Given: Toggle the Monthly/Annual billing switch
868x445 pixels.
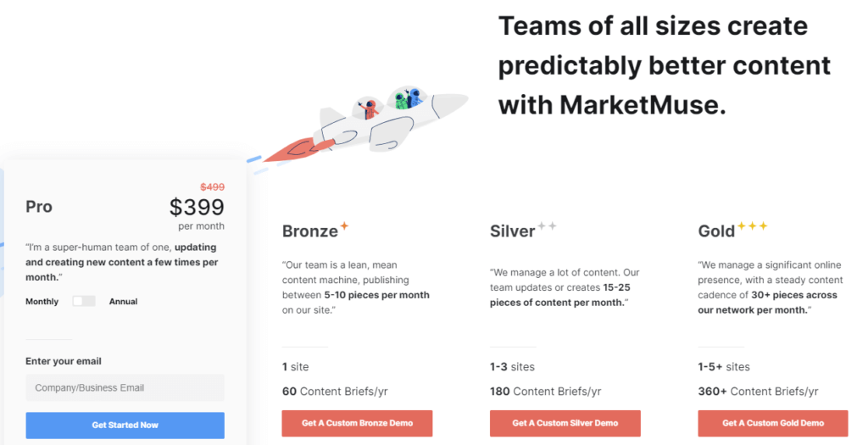Looking at the screenshot, I should coord(84,301).
